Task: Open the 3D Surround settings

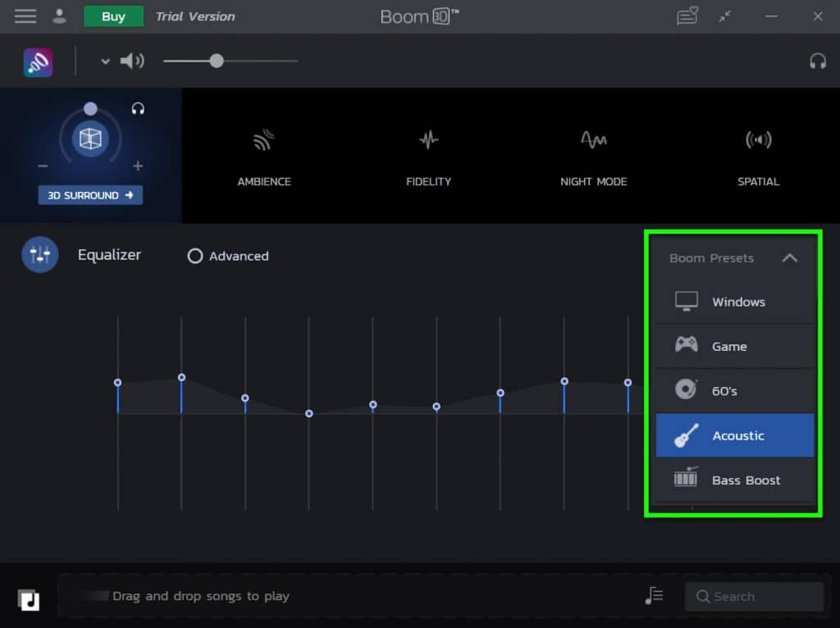Action: point(89,195)
